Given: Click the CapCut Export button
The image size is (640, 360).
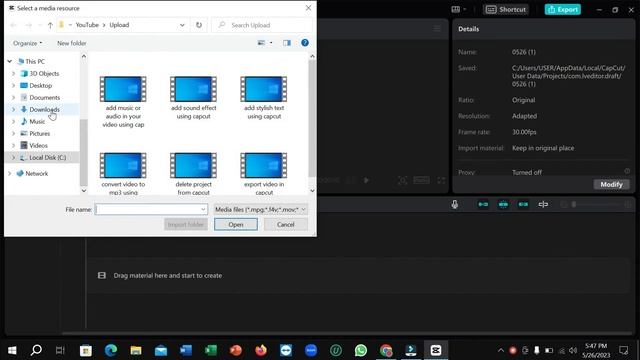Looking at the screenshot, I should (562, 9).
